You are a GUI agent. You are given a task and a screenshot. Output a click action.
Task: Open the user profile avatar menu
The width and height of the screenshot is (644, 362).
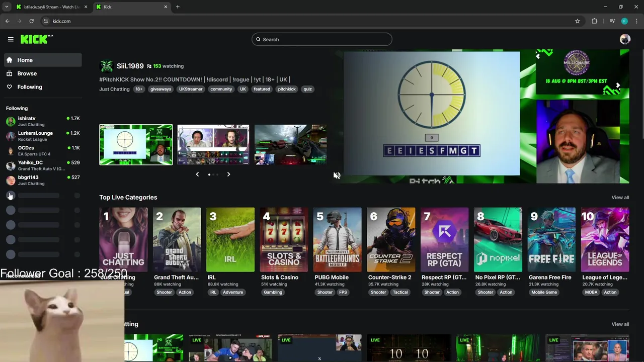(625, 39)
